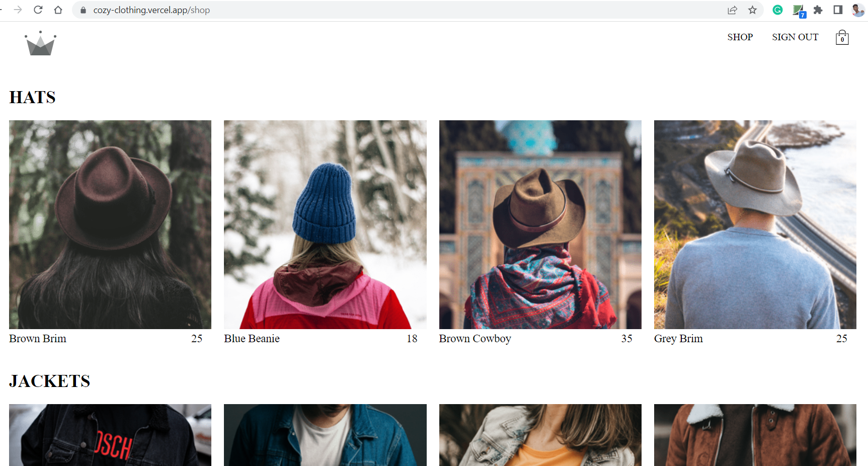This screenshot has width=868, height=466.
Task: Click the crown logo to go home
Action: (40, 43)
